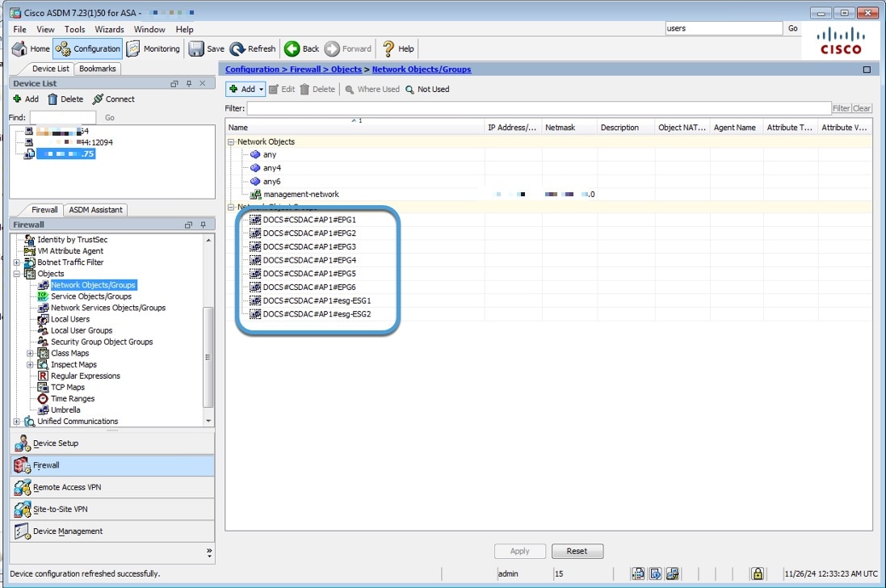
Task: Go Back to previous screen
Action: point(302,48)
